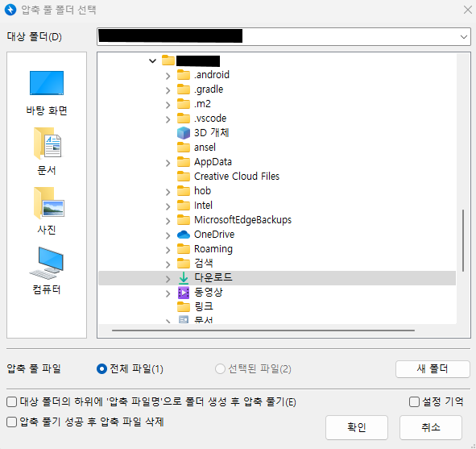Select the .vscode folder icon
Viewport: 476px width, 449px height.
(x=184, y=118)
